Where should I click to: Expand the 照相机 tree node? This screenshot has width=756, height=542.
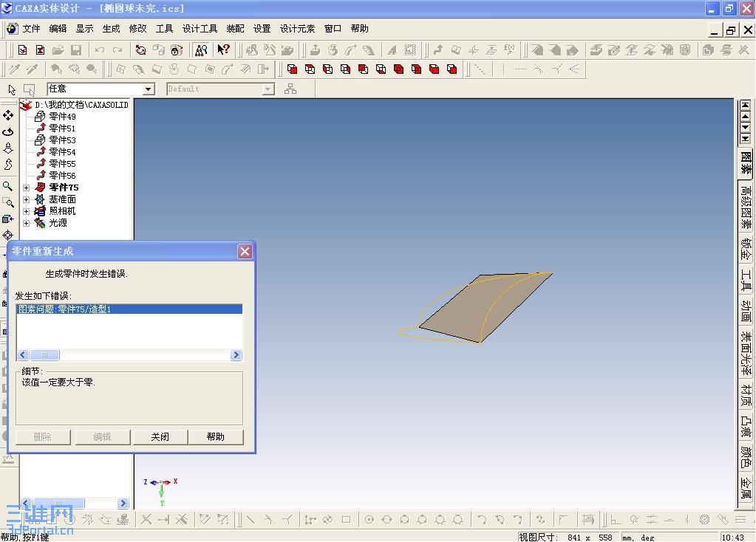pos(27,211)
